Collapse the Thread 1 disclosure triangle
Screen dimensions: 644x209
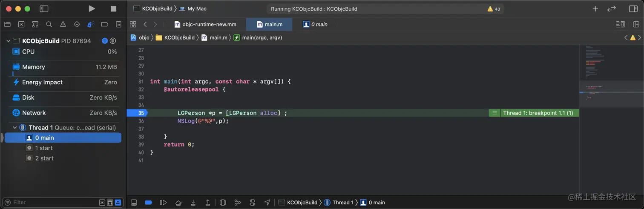coord(15,127)
